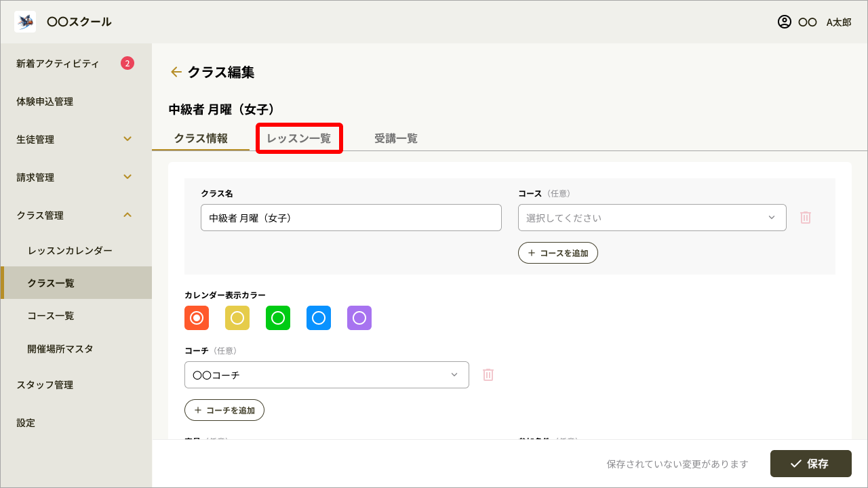The height and width of the screenshot is (488, 868).
Task: Choose the blue calendar display color
Action: [x=319, y=318]
